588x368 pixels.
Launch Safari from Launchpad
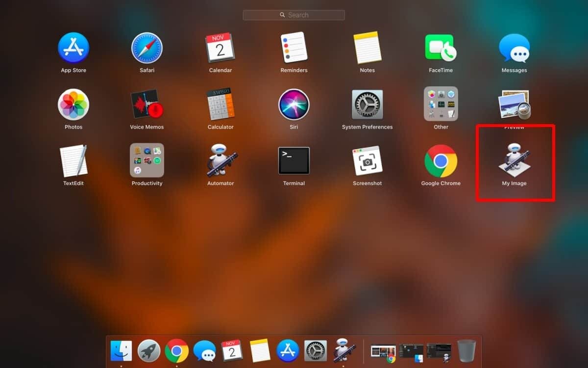(x=147, y=48)
